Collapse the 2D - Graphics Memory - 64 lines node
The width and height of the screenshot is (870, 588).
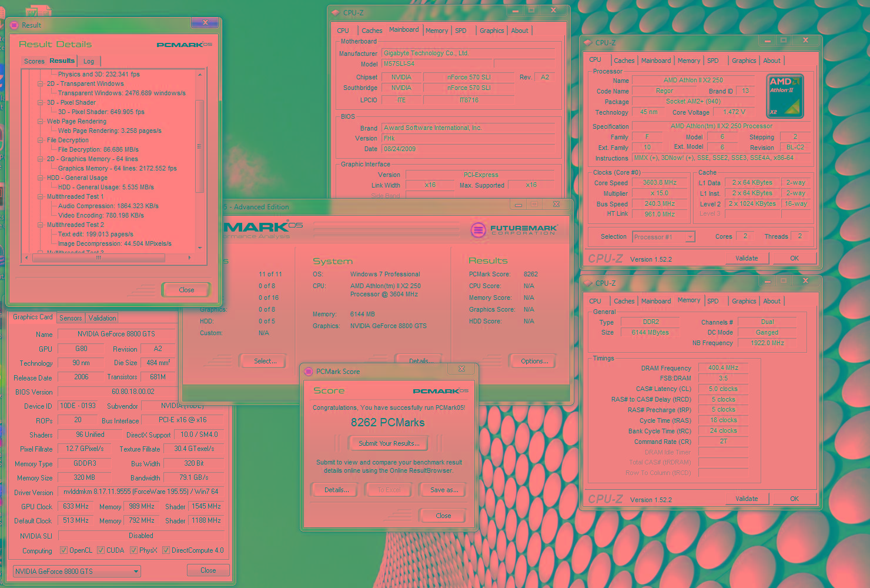click(x=41, y=159)
